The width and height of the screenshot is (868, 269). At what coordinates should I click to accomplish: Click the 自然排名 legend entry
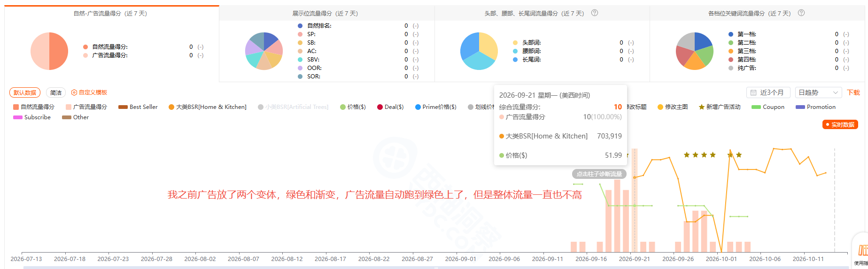[x=315, y=26]
